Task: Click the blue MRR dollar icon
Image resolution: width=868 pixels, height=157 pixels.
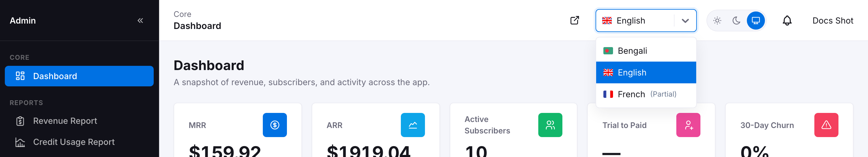Action: point(275,125)
